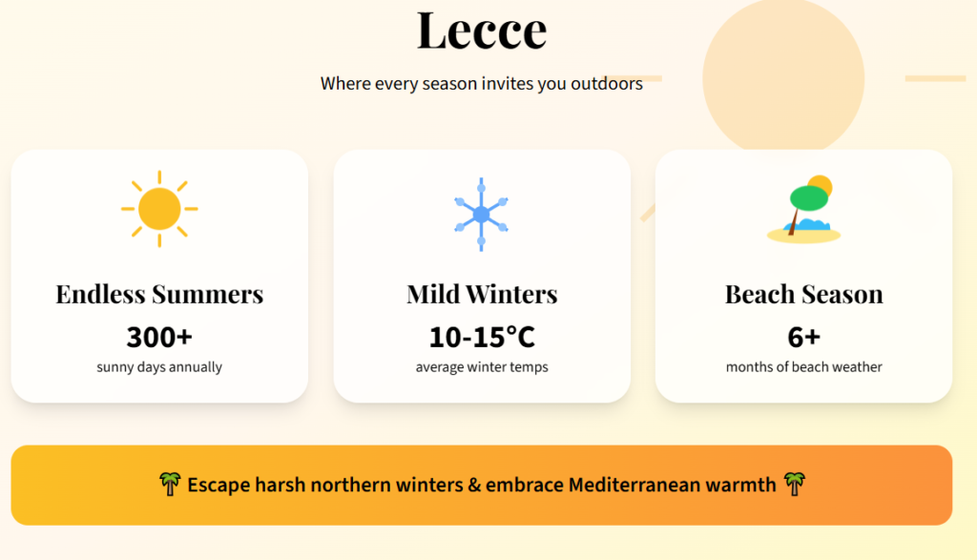Click the left palm tree emoji
Image resolution: width=977 pixels, height=560 pixels.
(170, 485)
